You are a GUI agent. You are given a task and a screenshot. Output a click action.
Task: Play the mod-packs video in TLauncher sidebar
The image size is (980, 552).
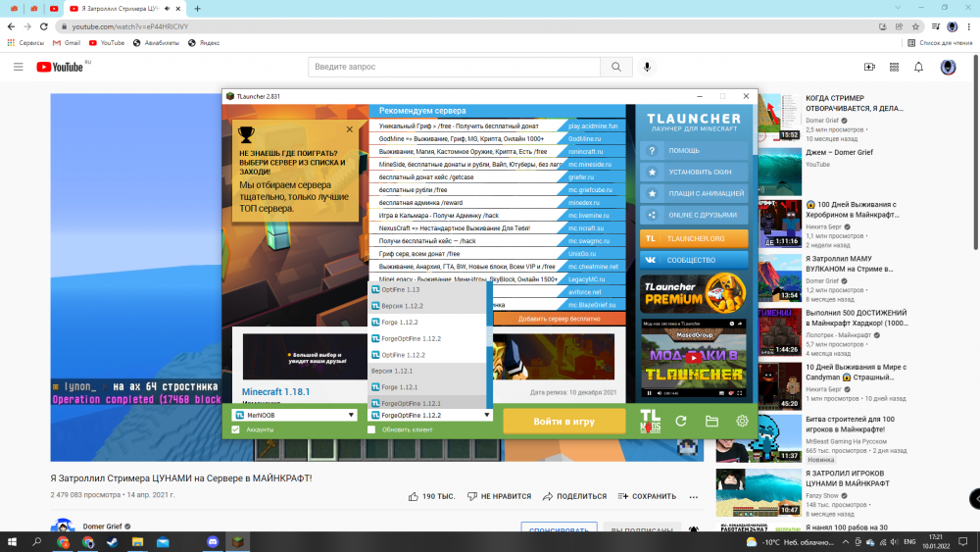[694, 358]
